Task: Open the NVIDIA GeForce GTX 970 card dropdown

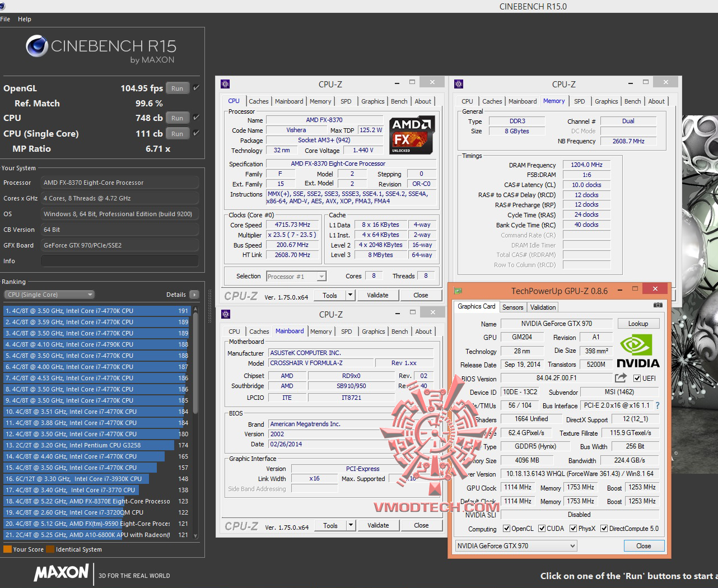Action: (516, 546)
